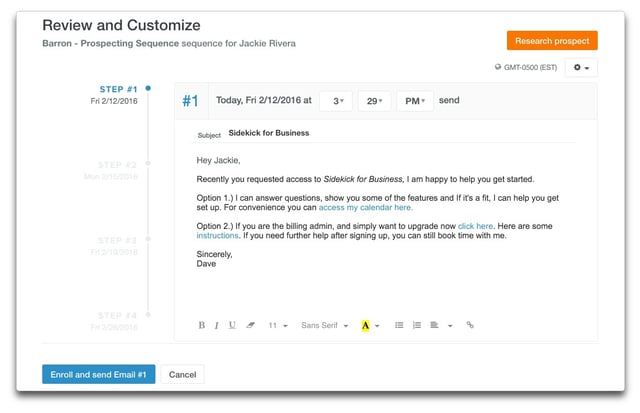Toggle italic formatting in email editor

coord(216,325)
